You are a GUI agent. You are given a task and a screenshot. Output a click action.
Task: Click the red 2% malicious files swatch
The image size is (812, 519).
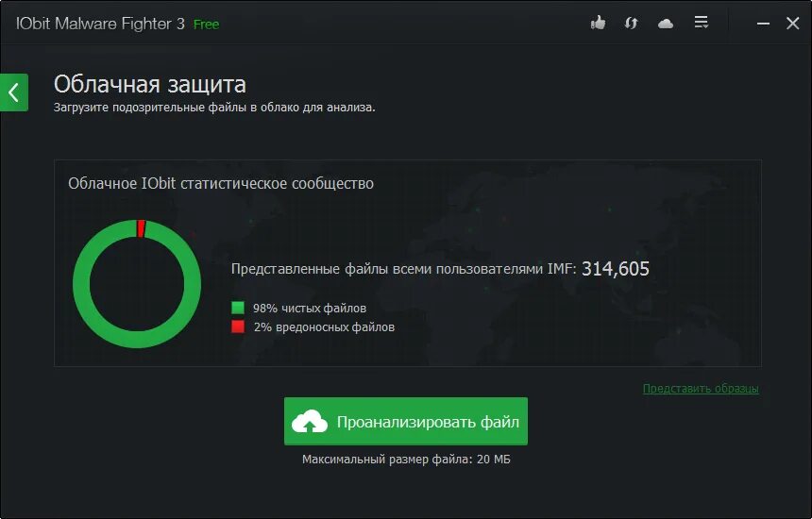[238, 326]
